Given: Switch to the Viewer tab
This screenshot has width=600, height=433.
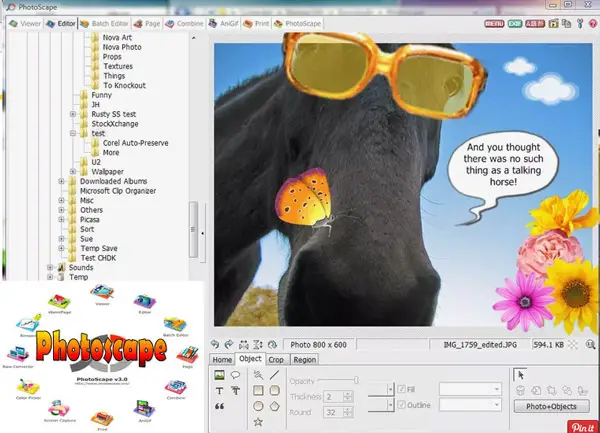Looking at the screenshot, I should point(26,23).
